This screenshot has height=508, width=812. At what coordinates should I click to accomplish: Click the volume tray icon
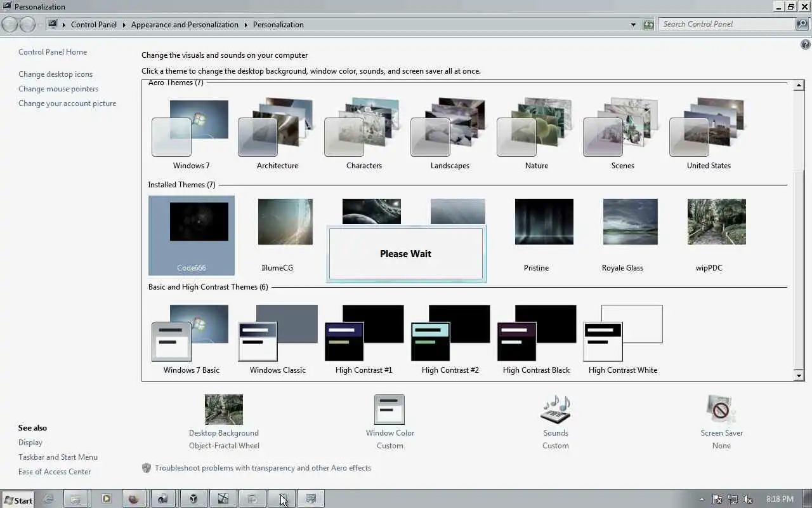748,500
